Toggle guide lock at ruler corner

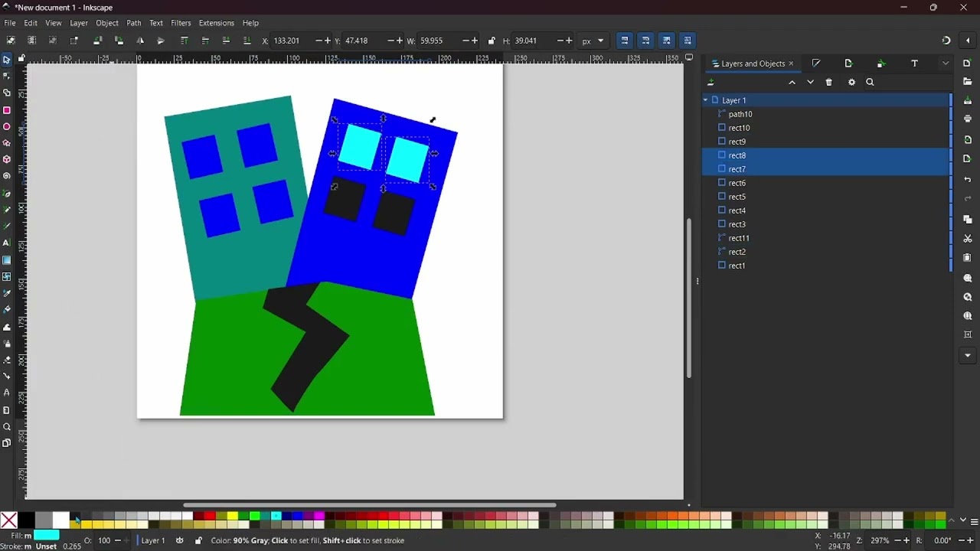coord(21,58)
